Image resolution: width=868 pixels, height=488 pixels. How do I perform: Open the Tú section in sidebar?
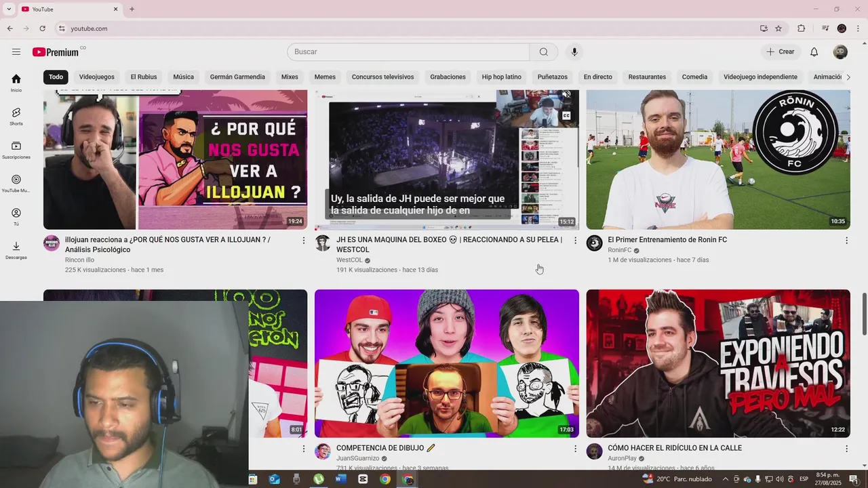click(x=16, y=217)
